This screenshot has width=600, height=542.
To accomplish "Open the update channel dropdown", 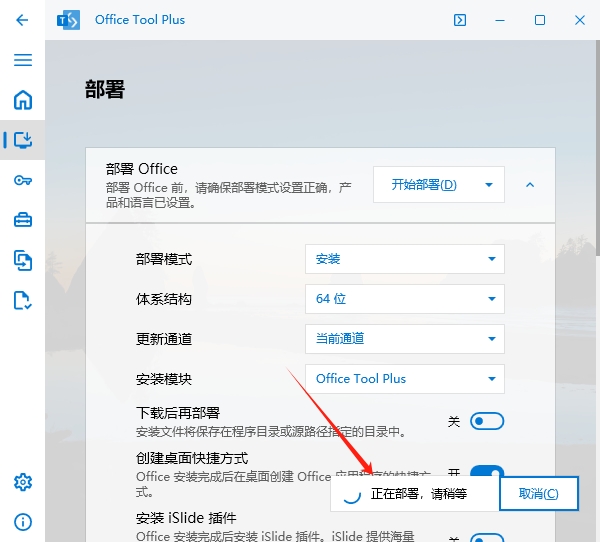I will [404, 339].
